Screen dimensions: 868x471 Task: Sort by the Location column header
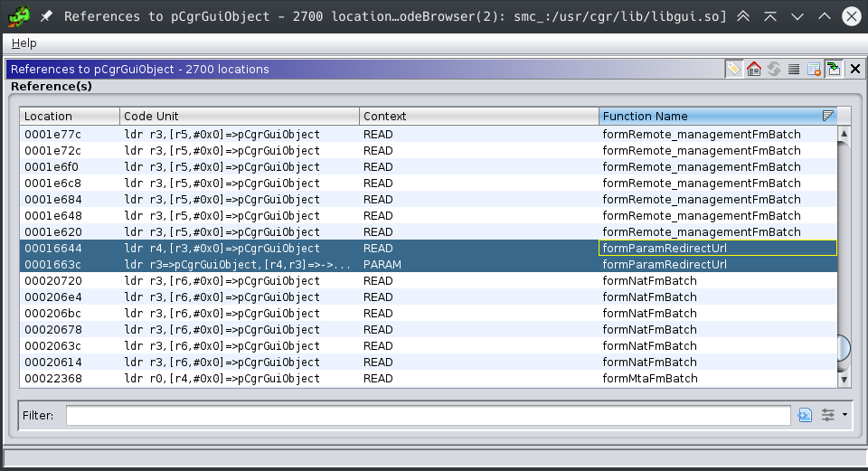click(70, 116)
